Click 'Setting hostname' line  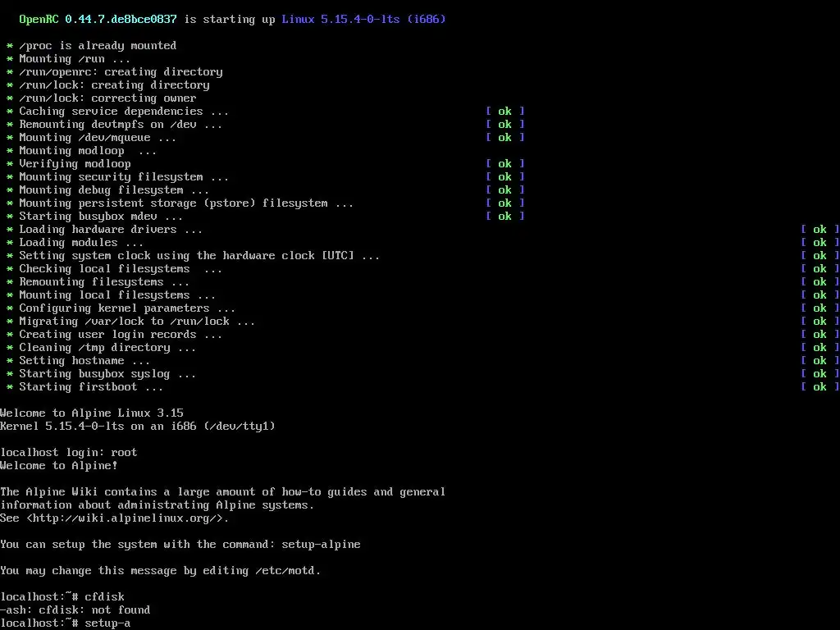84,361
